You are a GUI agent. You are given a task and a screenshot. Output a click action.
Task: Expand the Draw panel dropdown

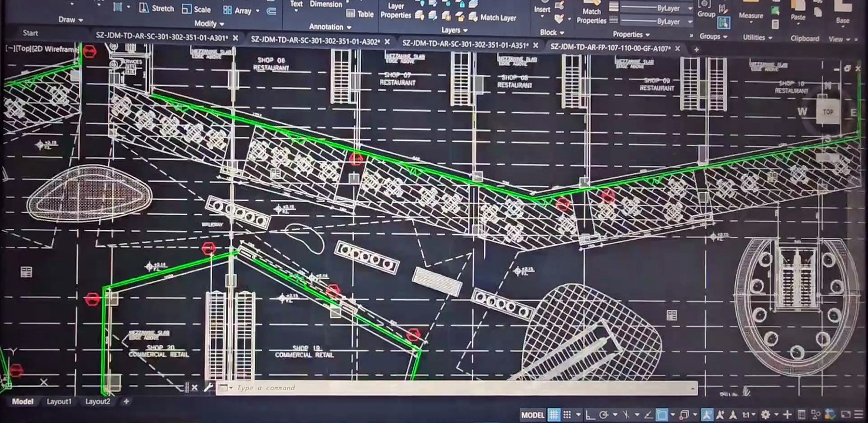point(71,19)
